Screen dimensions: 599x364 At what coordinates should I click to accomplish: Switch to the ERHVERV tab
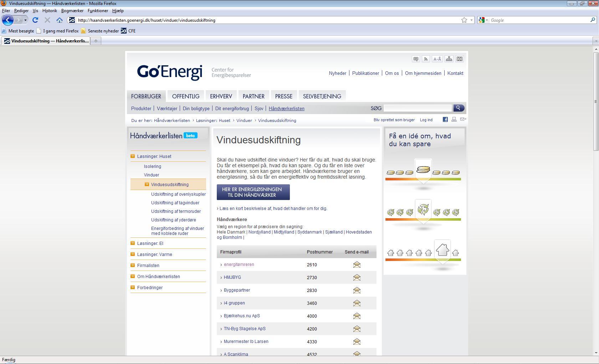click(x=221, y=96)
